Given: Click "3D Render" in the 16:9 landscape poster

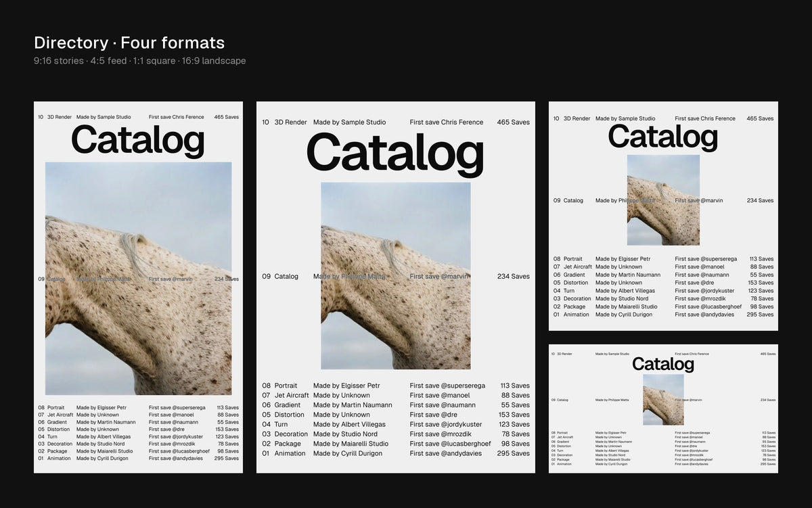Looking at the screenshot, I should [564, 354].
